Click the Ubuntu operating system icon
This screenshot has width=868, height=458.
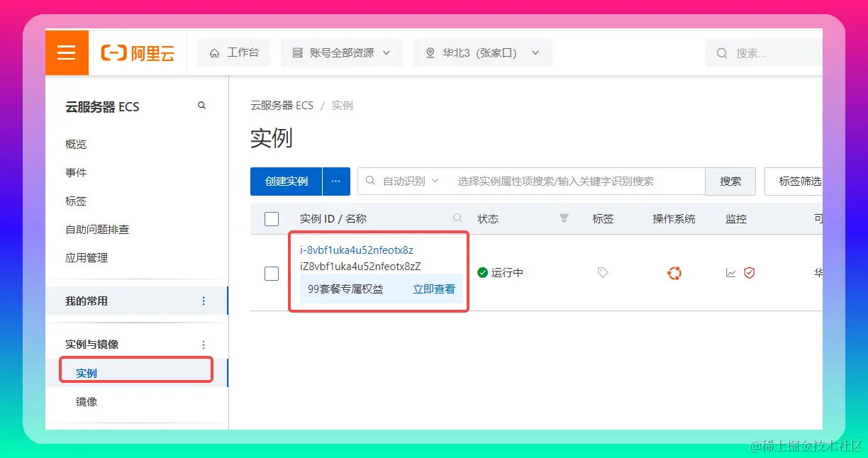674,273
